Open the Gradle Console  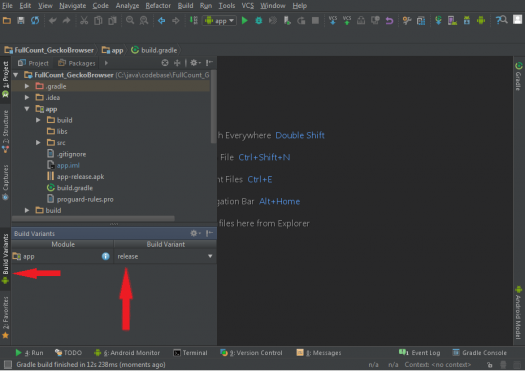tap(479, 353)
